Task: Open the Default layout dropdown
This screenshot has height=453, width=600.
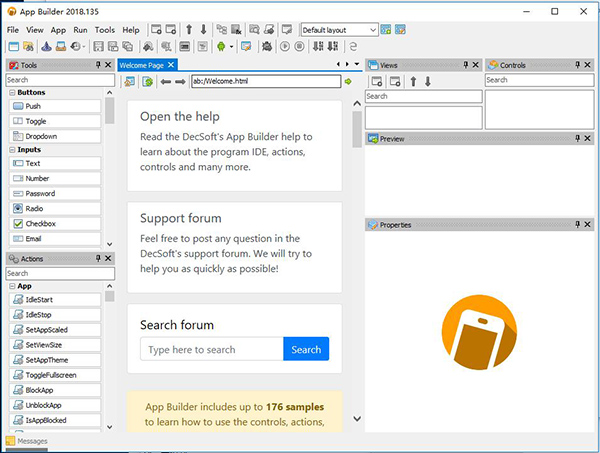Action: (x=373, y=30)
